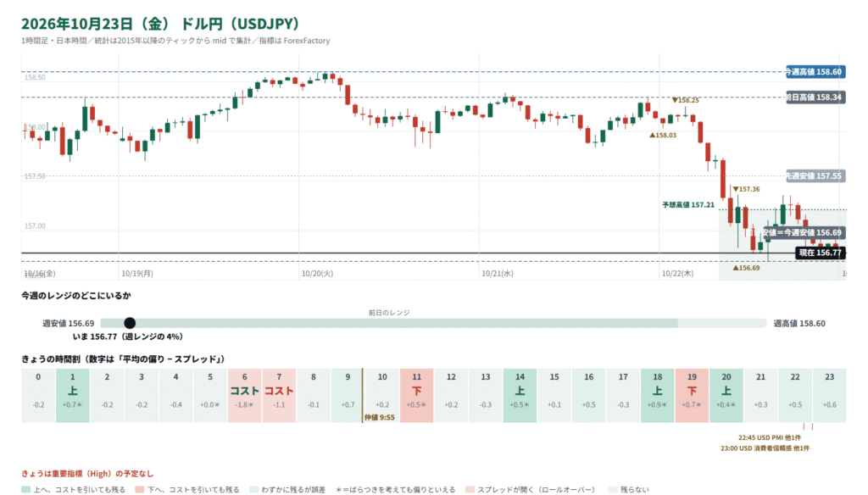
Task: Click the green hour 18 cell showing +0.9＊
Action: [x=658, y=395]
